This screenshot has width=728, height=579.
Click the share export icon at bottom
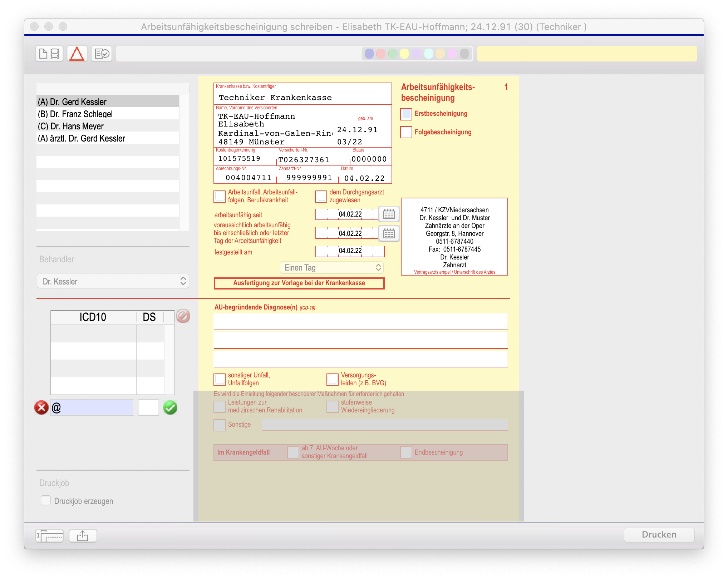[83, 535]
